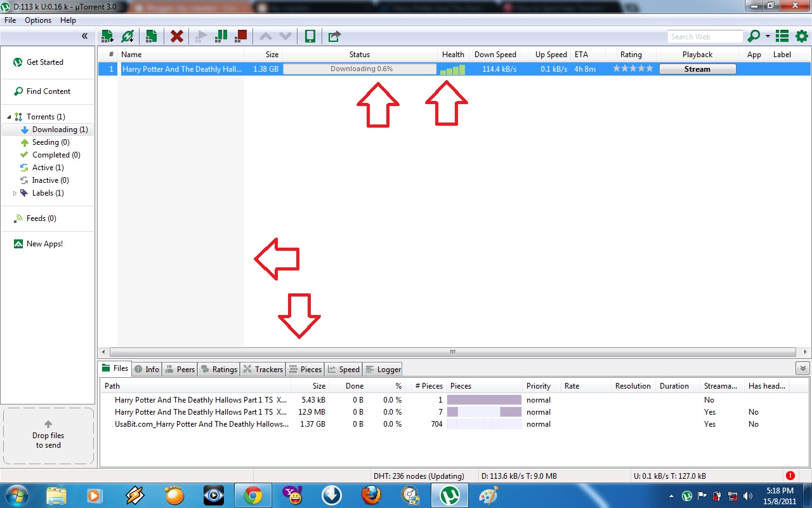
Task: Click the Add Torrent toolbar icon
Action: pyautogui.click(x=107, y=36)
